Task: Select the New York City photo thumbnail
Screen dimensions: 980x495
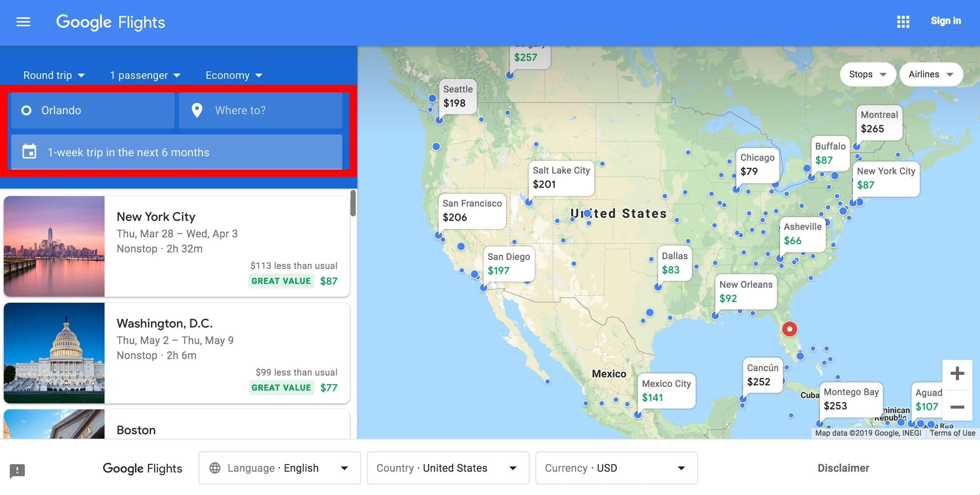Action: point(54,246)
